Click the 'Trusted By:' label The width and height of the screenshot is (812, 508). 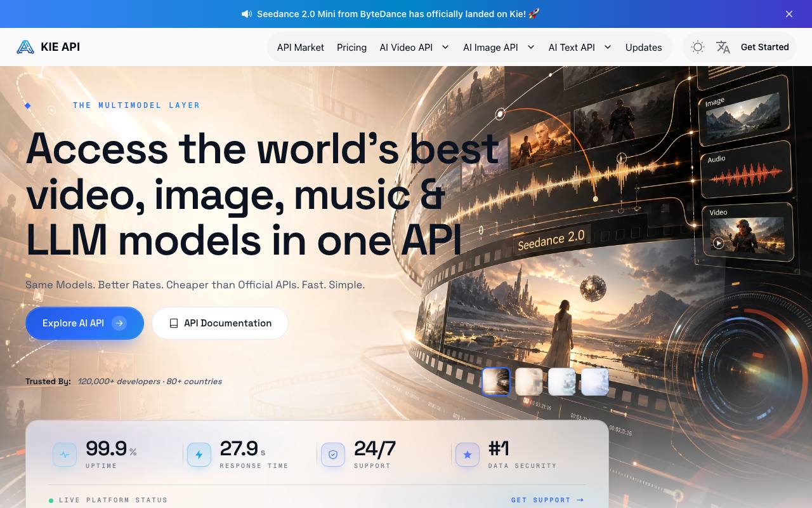tap(48, 382)
